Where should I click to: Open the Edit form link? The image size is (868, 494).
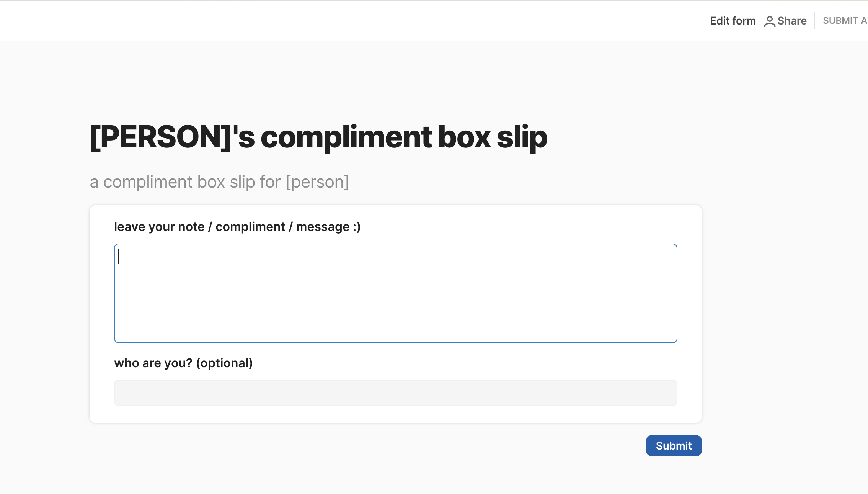pos(733,21)
